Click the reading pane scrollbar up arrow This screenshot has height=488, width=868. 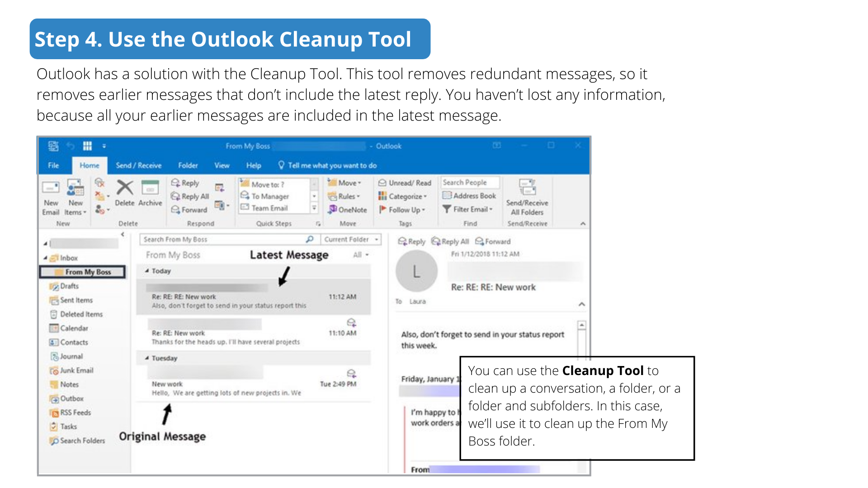582,325
